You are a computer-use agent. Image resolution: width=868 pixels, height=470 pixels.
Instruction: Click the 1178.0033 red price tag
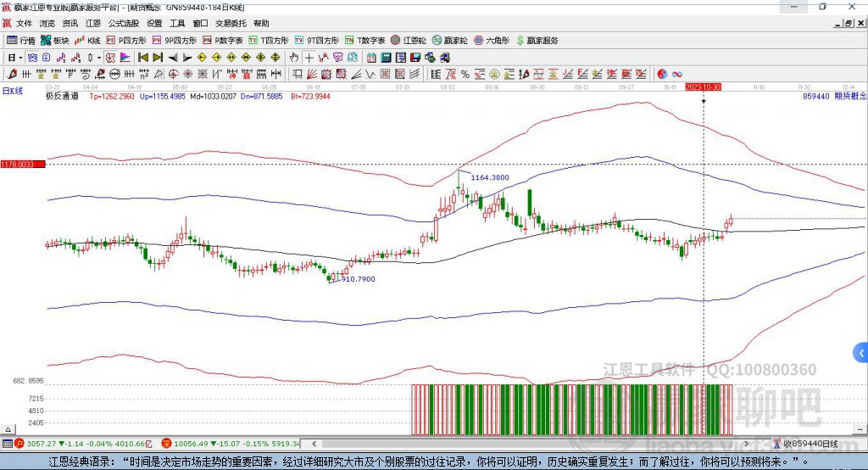[x=23, y=165]
